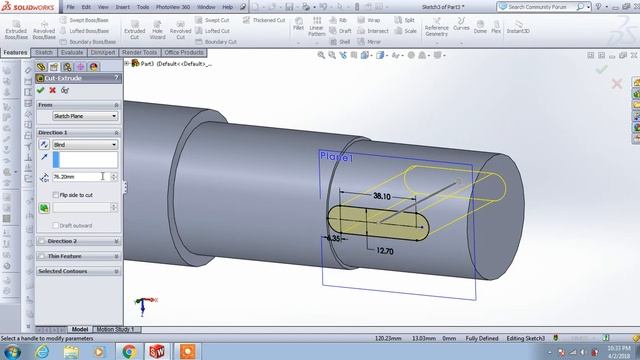
Task: Open the Motion Study 1 tab
Action: coord(116,329)
